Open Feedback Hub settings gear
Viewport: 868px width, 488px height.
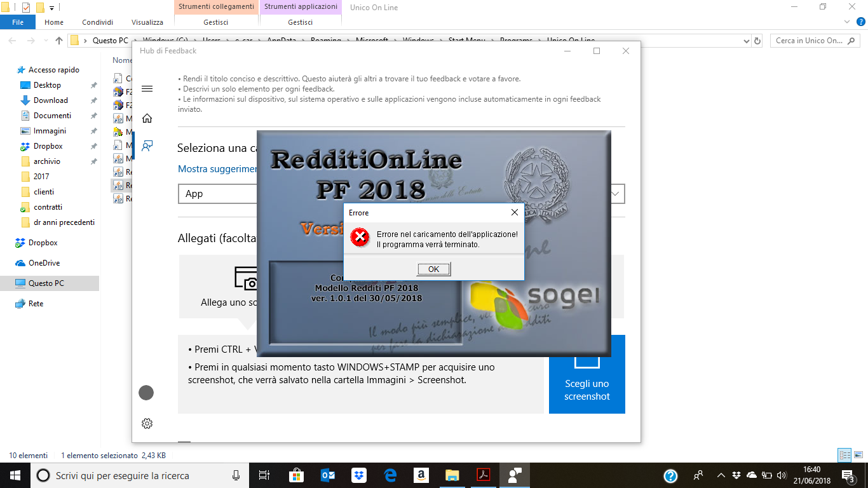click(147, 423)
